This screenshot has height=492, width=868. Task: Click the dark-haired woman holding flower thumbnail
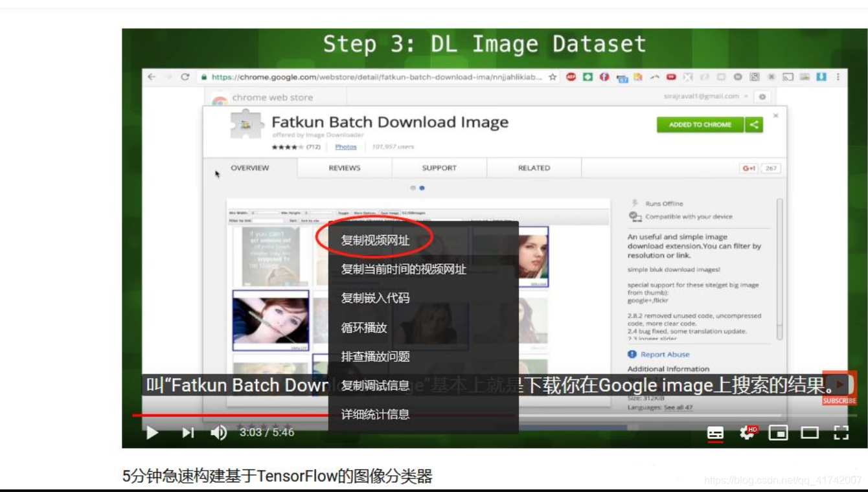pos(271,320)
